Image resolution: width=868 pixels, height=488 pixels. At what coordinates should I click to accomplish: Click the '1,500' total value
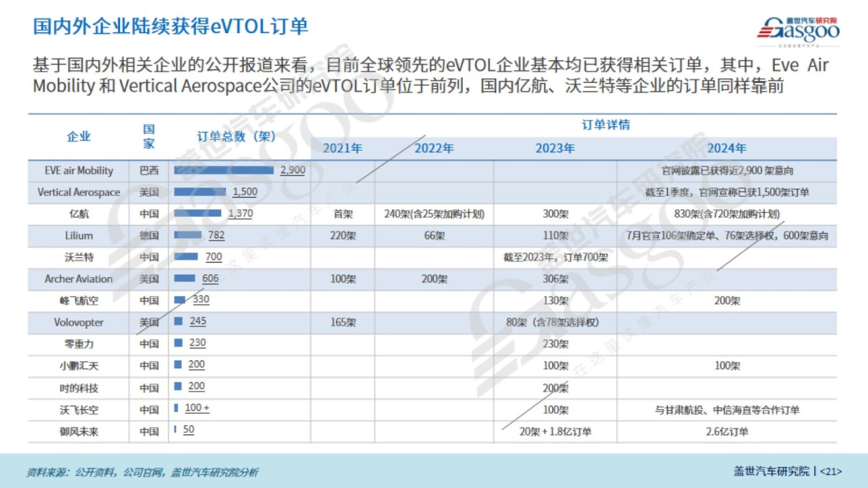coord(244,191)
